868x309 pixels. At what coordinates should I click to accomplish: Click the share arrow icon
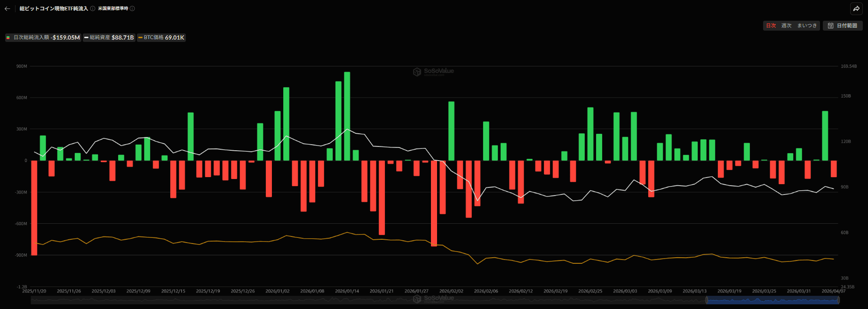click(856, 8)
